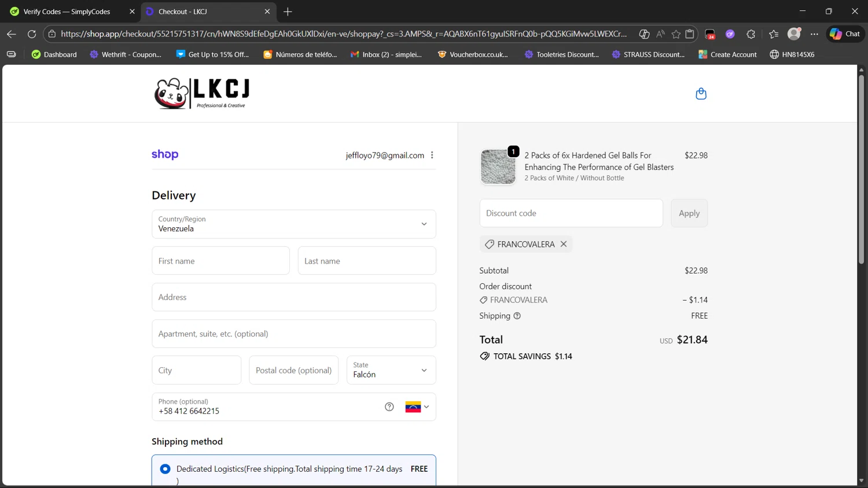Click email jeffloyo79@gmail.com

pos(385,155)
